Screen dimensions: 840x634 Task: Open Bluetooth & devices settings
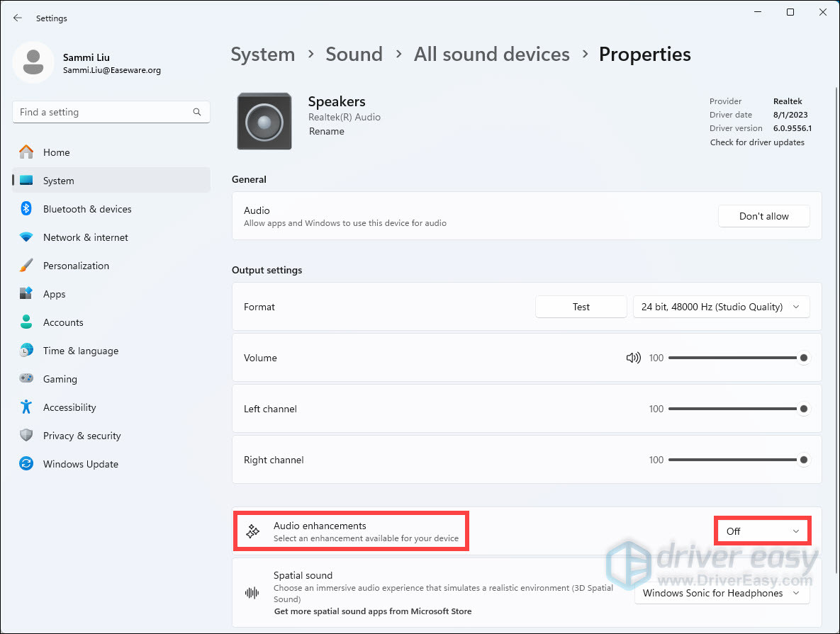(87, 208)
